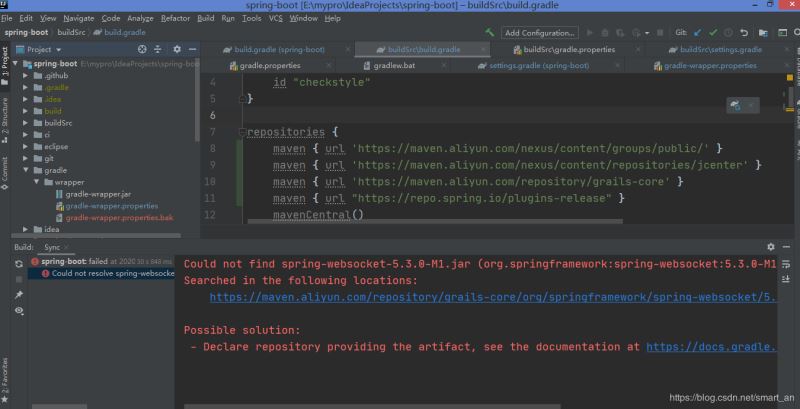Collapse the wrapper folder in project tree
This screenshot has height=409, width=800.
pos(37,182)
